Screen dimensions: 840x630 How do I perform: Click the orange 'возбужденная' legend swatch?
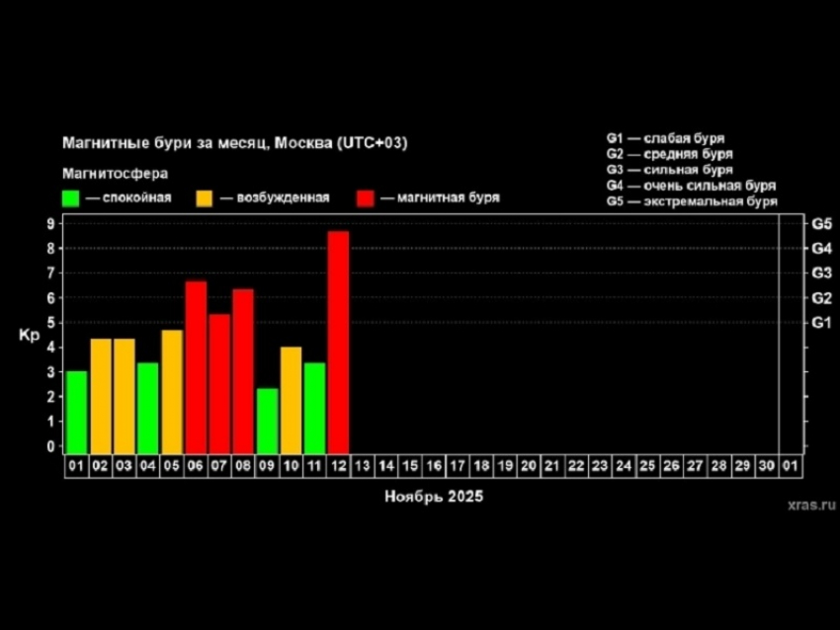click(206, 197)
